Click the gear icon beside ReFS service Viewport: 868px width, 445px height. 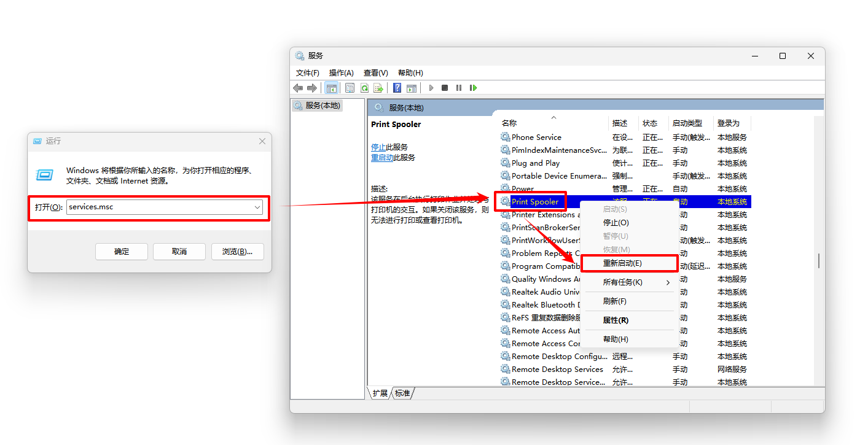[506, 317]
